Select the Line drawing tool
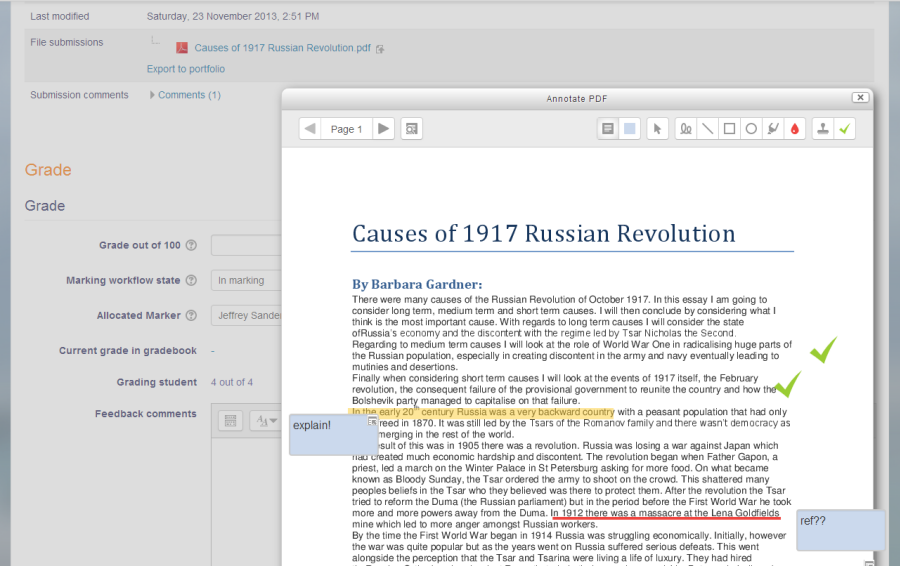This screenshot has height=566, width=900. coord(708,129)
